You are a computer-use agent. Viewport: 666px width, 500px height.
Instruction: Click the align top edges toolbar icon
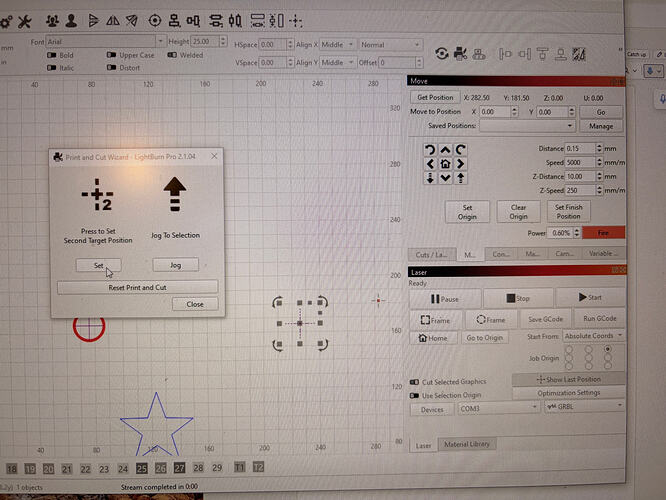click(542, 54)
